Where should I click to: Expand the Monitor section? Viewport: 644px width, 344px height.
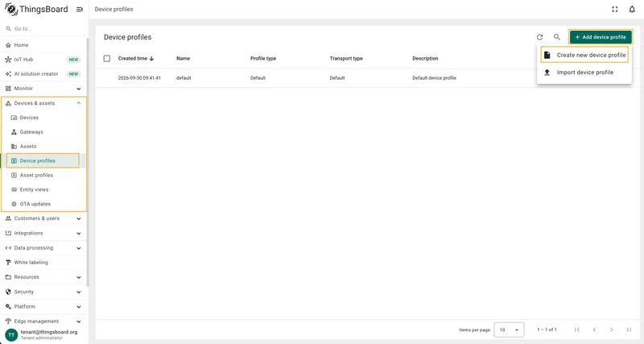(x=44, y=89)
